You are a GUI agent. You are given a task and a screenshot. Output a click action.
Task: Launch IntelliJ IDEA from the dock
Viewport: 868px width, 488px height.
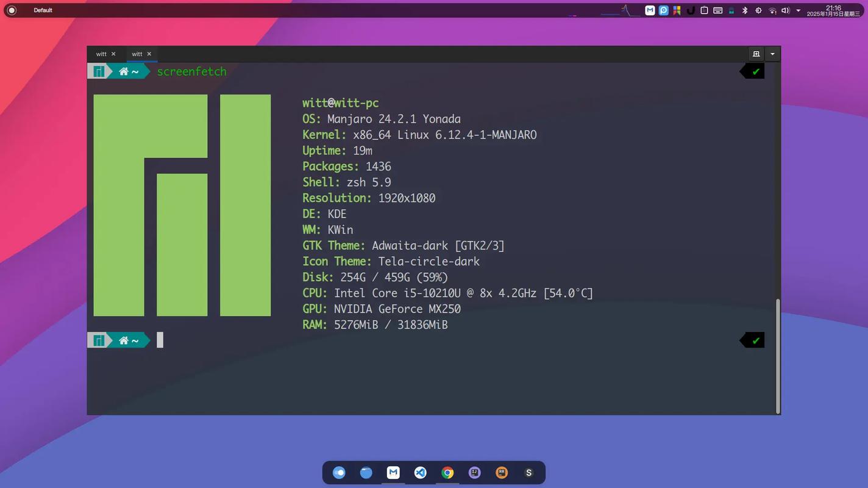pyautogui.click(x=474, y=472)
